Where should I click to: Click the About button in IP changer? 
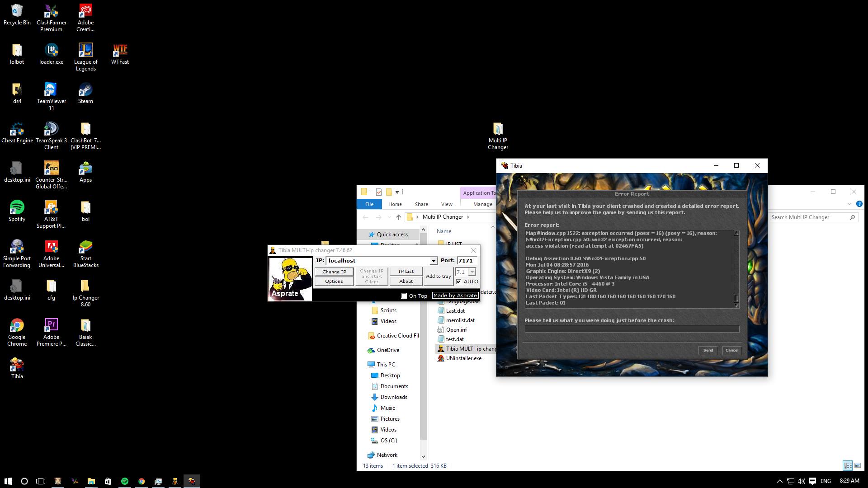point(406,282)
